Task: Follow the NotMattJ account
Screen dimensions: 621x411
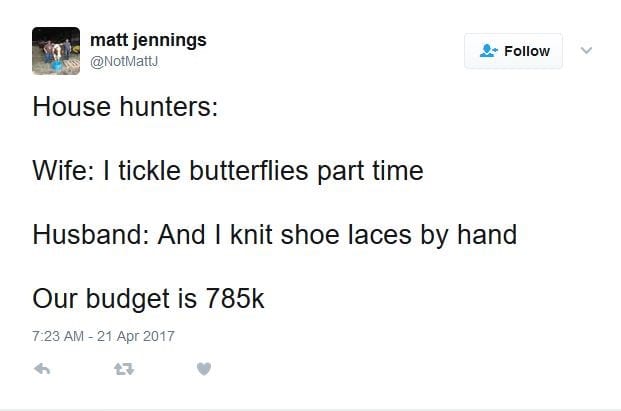Action: coord(513,51)
